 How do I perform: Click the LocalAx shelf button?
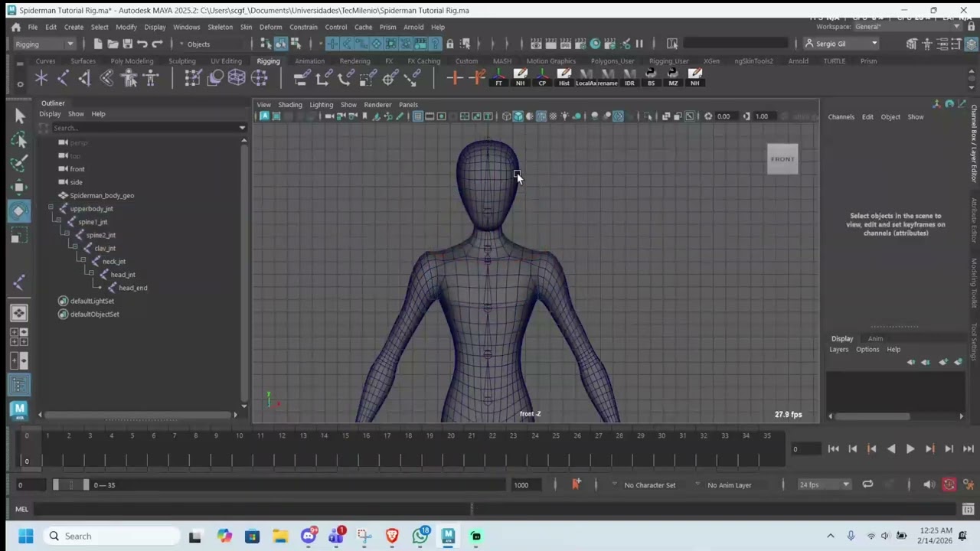coord(586,77)
